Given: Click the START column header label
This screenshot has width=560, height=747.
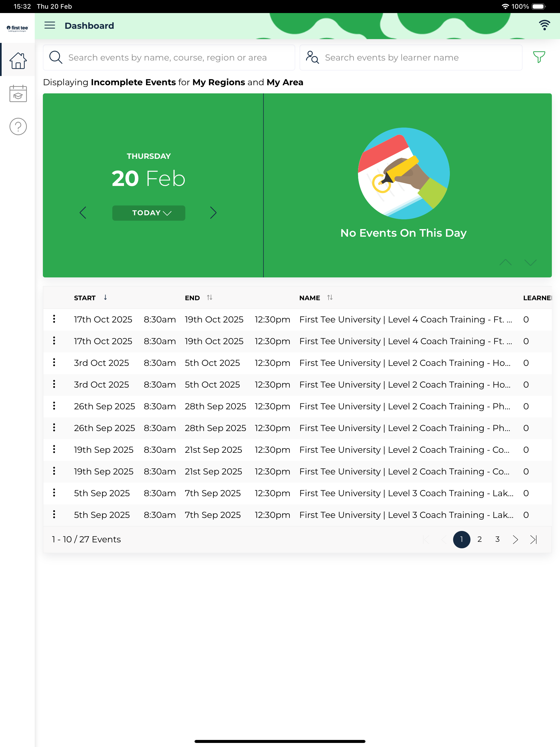Looking at the screenshot, I should click(x=85, y=298).
